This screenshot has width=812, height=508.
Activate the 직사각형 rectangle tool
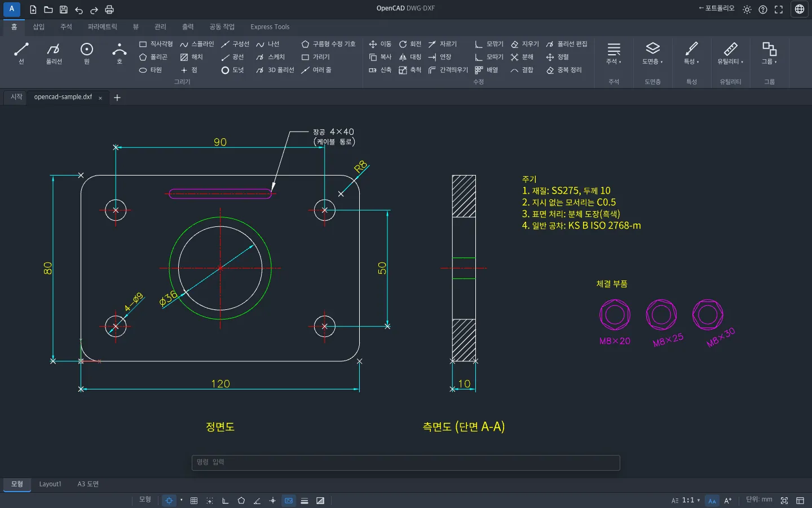[156, 44]
